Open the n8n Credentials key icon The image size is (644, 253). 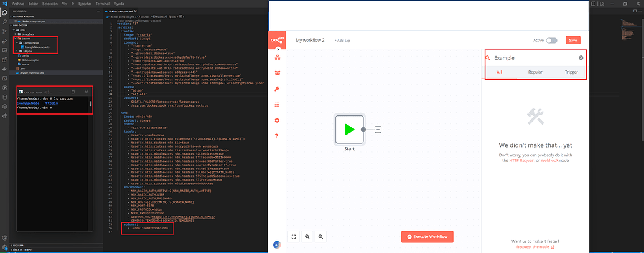click(277, 89)
